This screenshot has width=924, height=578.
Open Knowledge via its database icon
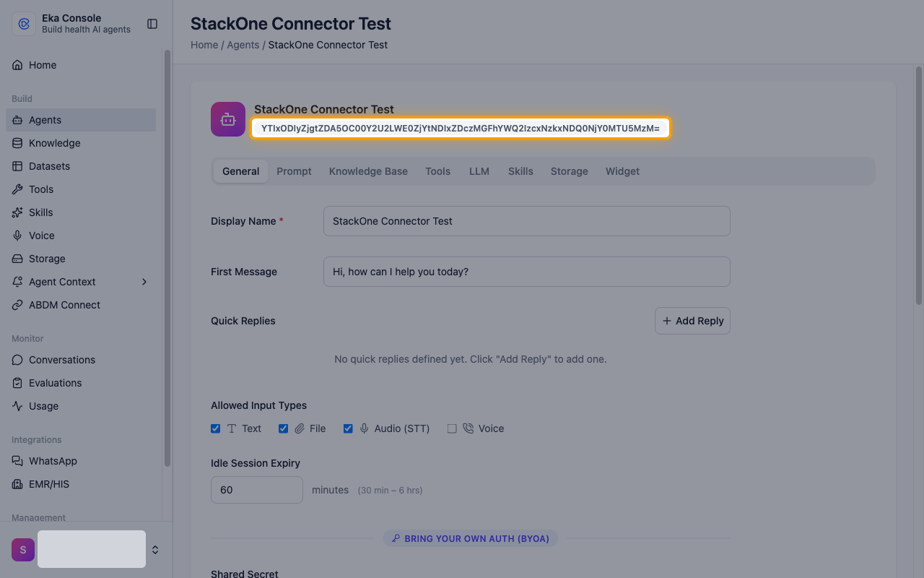[x=17, y=143]
